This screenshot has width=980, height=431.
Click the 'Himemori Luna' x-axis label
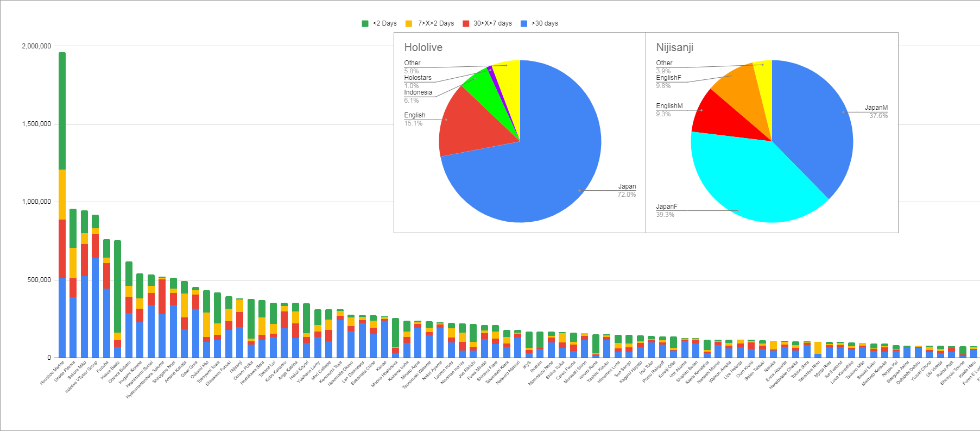tap(609, 372)
